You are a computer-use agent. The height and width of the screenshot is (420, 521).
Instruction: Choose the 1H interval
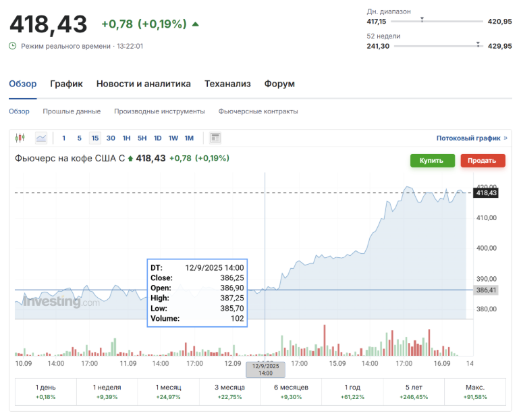[126, 138]
